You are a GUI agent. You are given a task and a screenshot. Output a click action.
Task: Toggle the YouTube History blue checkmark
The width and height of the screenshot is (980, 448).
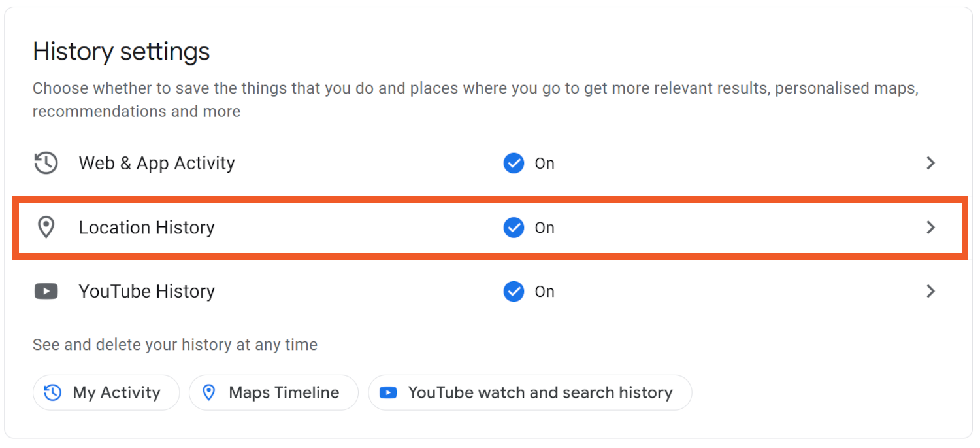(514, 291)
